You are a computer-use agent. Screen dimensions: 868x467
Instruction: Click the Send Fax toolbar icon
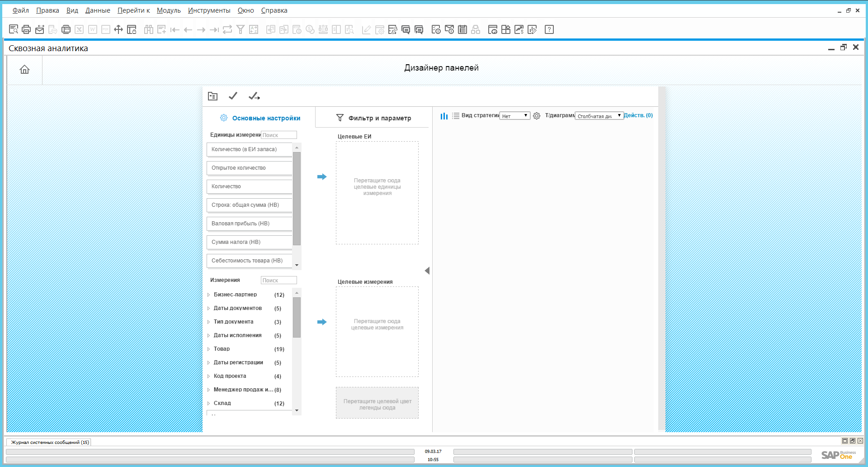[x=66, y=29]
